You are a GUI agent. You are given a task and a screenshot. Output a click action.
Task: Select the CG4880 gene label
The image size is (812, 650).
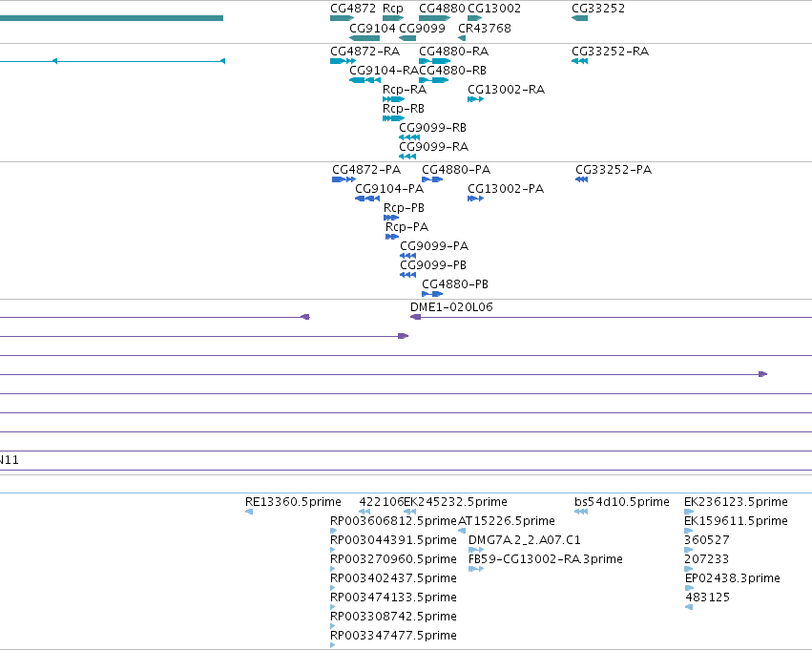pos(442,9)
